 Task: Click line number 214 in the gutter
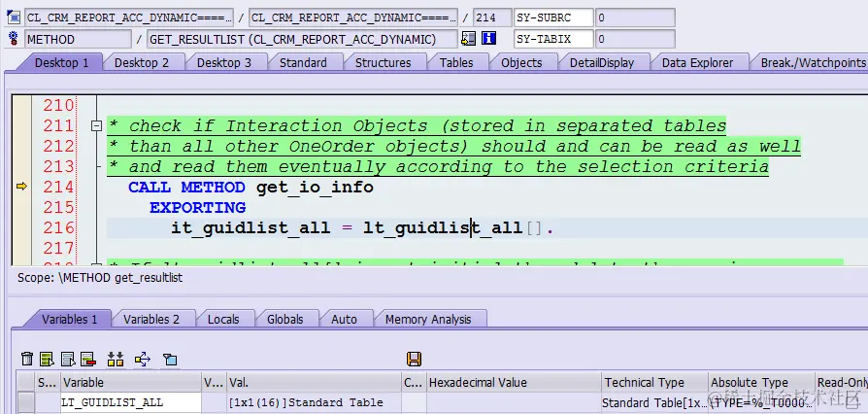click(x=58, y=187)
